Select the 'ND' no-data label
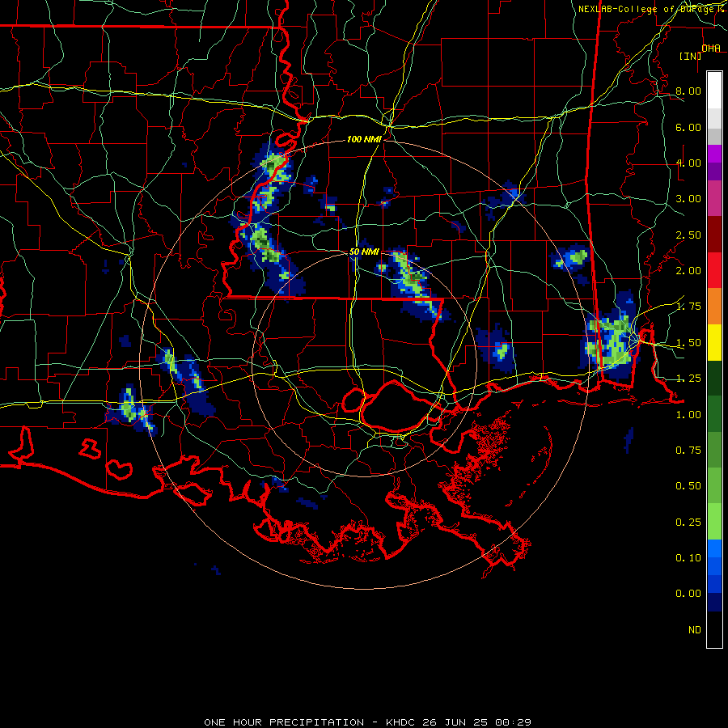Image resolution: width=728 pixels, height=728 pixels. [x=695, y=630]
